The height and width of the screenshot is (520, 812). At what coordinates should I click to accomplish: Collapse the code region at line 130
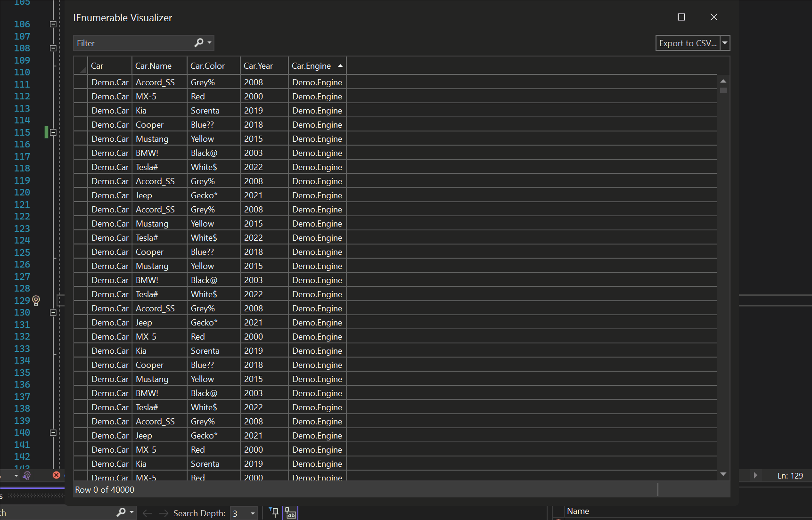[x=53, y=312]
